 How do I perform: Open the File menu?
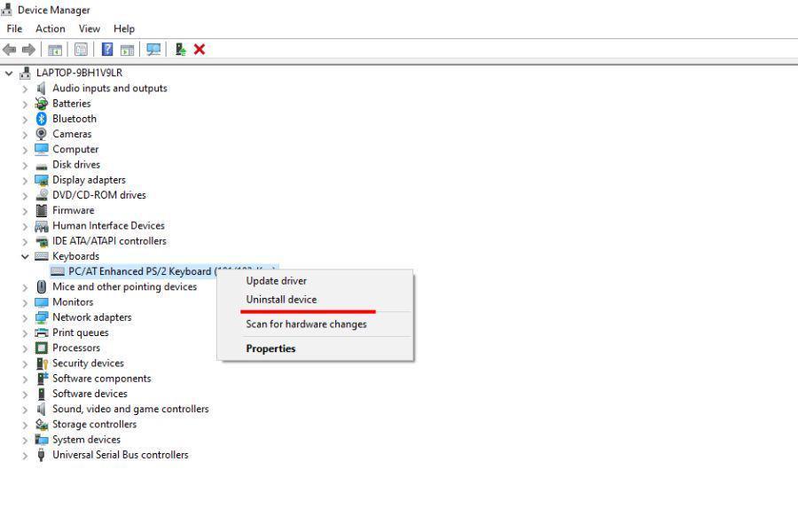click(x=14, y=28)
